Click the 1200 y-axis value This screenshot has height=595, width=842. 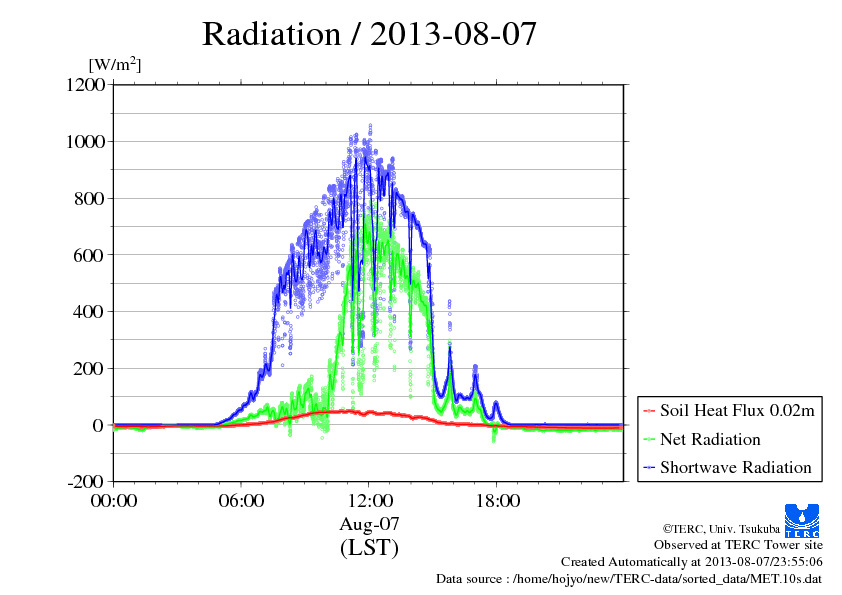86,84
